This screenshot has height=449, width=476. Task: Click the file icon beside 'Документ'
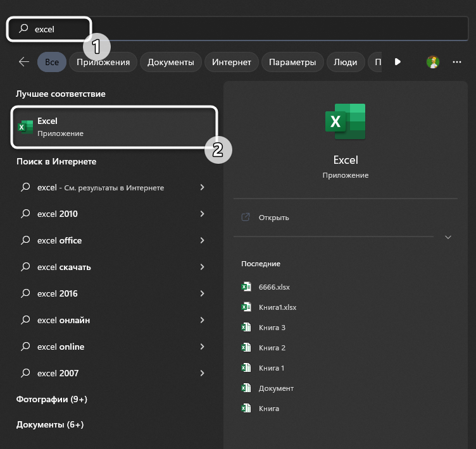tap(246, 388)
